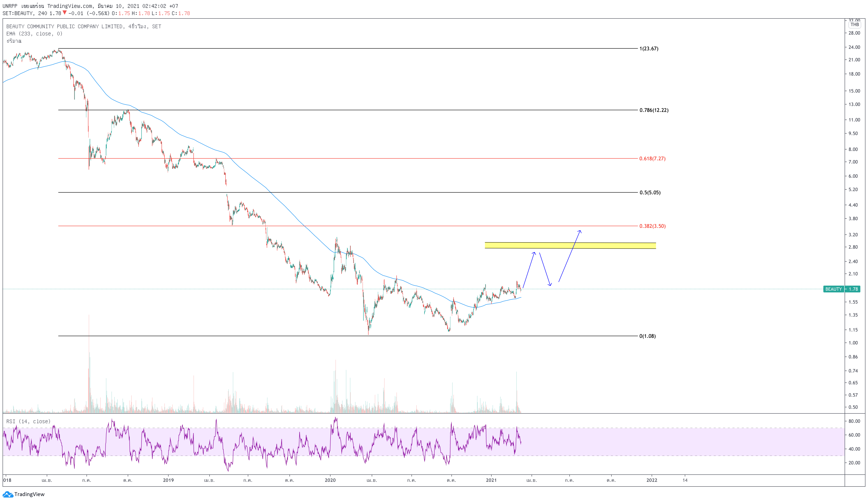
Task: Click the 24.00 price scale value
Action: [x=855, y=47]
